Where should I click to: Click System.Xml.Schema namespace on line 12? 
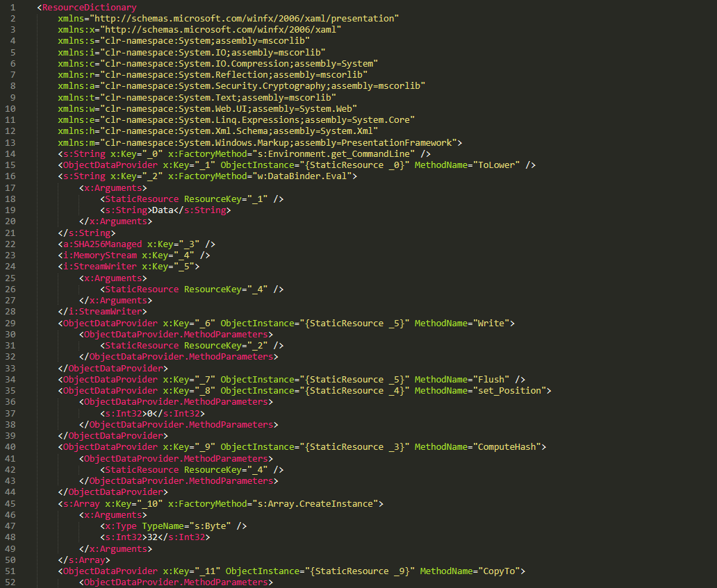(x=239, y=131)
